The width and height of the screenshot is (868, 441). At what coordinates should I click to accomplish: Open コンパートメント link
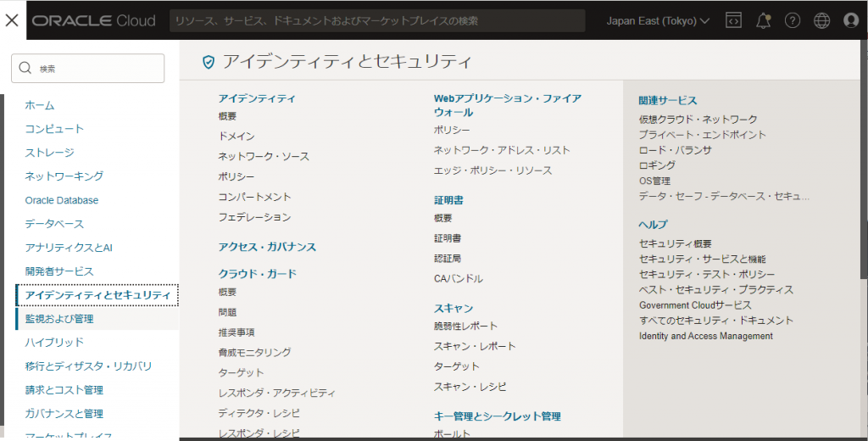(254, 198)
